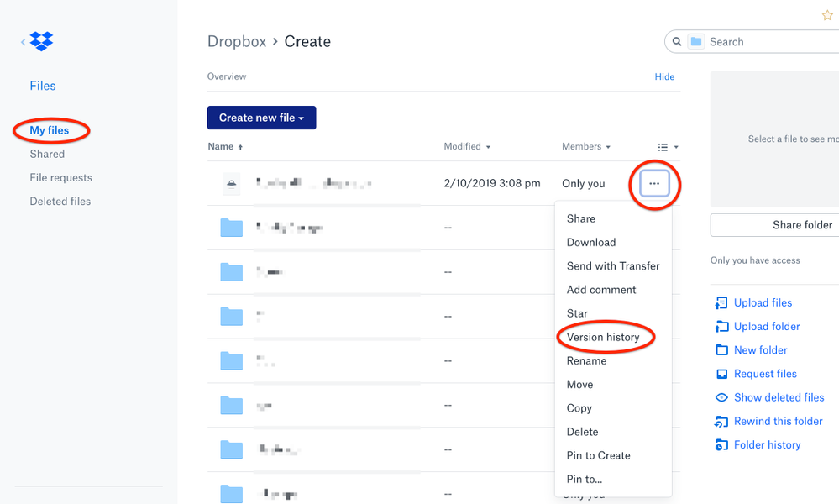Click the Dropbox logo icon

click(x=41, y=41)
